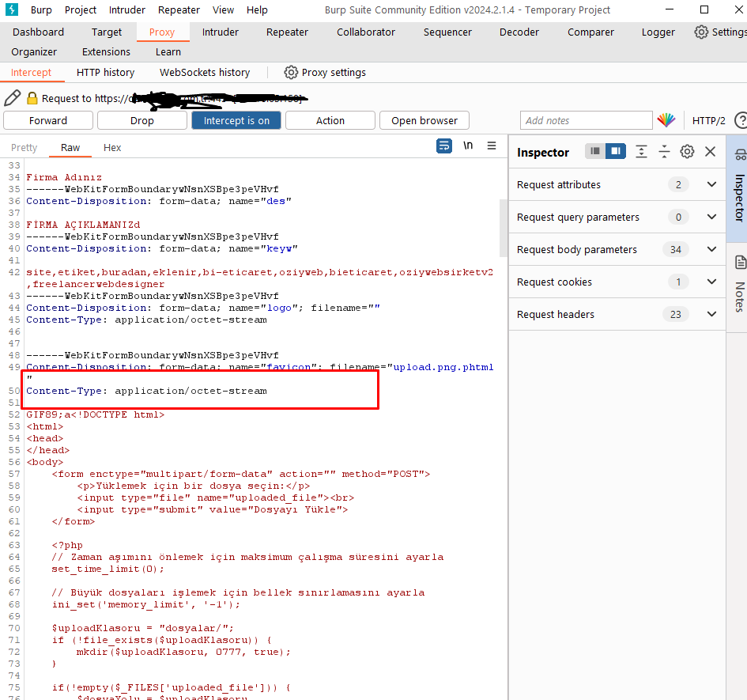This screenshot has width=747, height=700.
Task: Switch editor to Hex view
Action: [112, 148]
